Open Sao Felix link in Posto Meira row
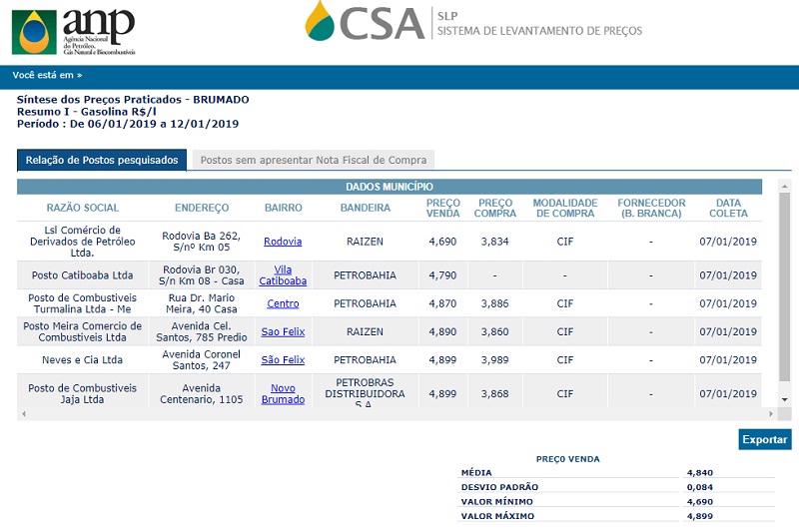This screenshot has width=799, height=532. [283, 331]
